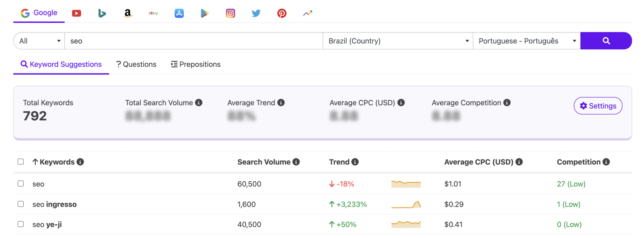This screenshot has width=644, height=238.
Task: Show info for Average Competition summary
Action: [x=507, y=102]
